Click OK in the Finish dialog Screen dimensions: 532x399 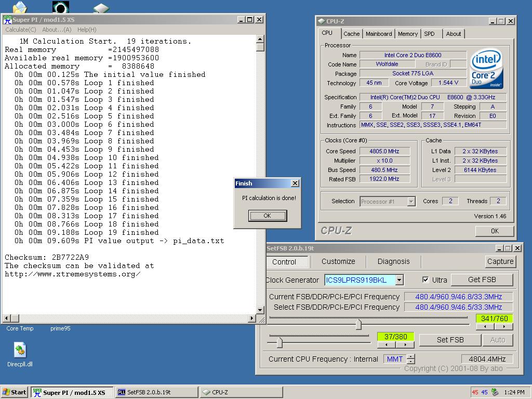click(x=268, y=216)
